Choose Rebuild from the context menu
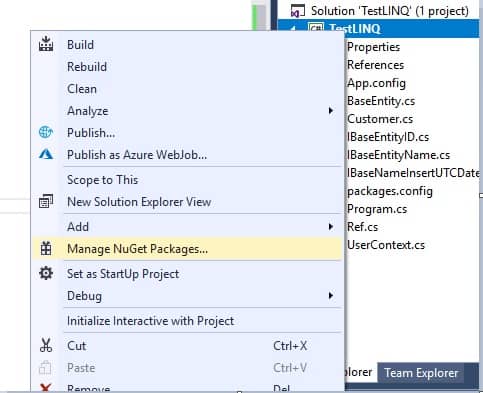Screen dimensions: 483x393 [x=87, y=67]
